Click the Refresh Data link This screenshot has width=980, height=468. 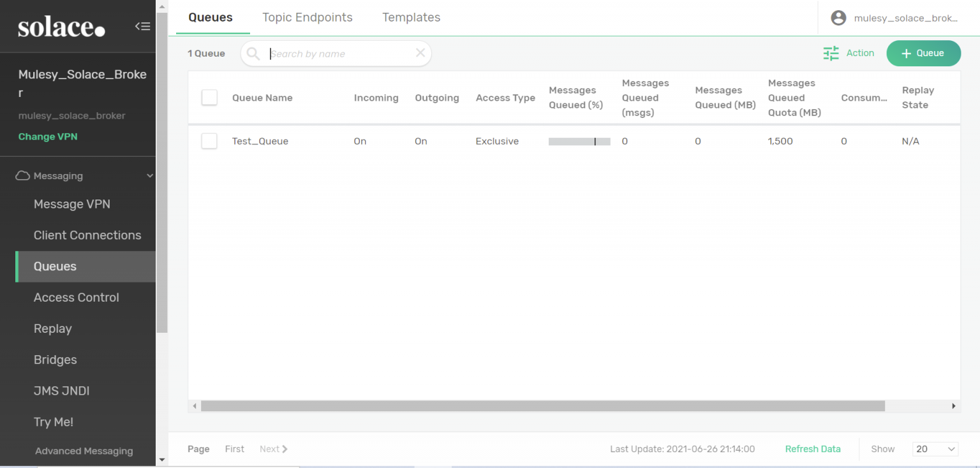pyautogui.click(x=812, y=449)
